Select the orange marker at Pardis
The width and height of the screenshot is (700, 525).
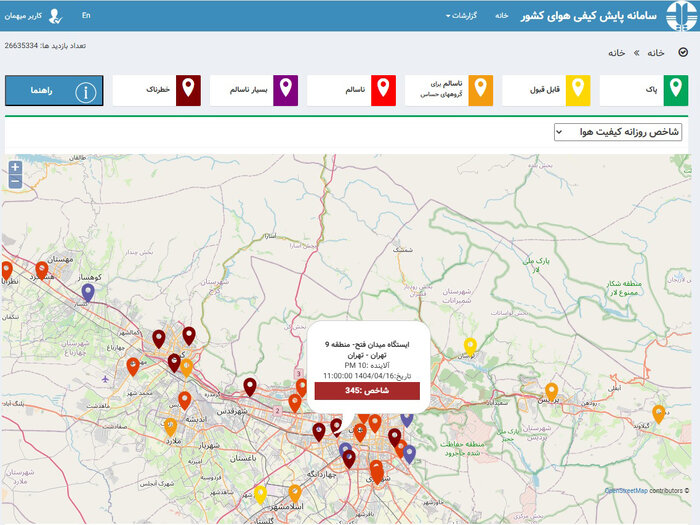(551, 391)
